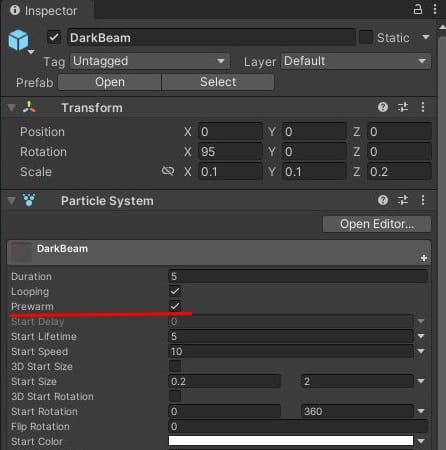Click the Position Y field

pyautogui.click(x=314, y=132)
